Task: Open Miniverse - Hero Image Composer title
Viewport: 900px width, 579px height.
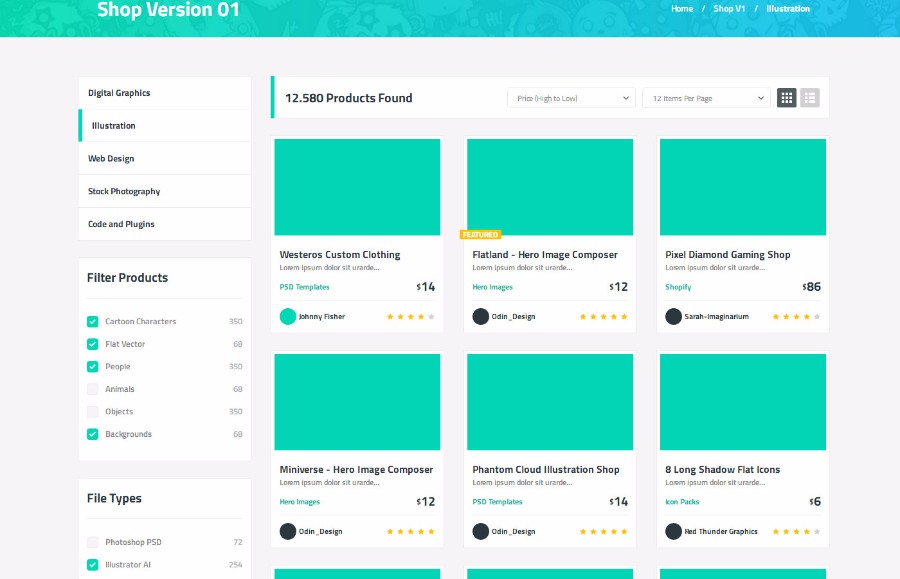Action: (x=356, y=469)
